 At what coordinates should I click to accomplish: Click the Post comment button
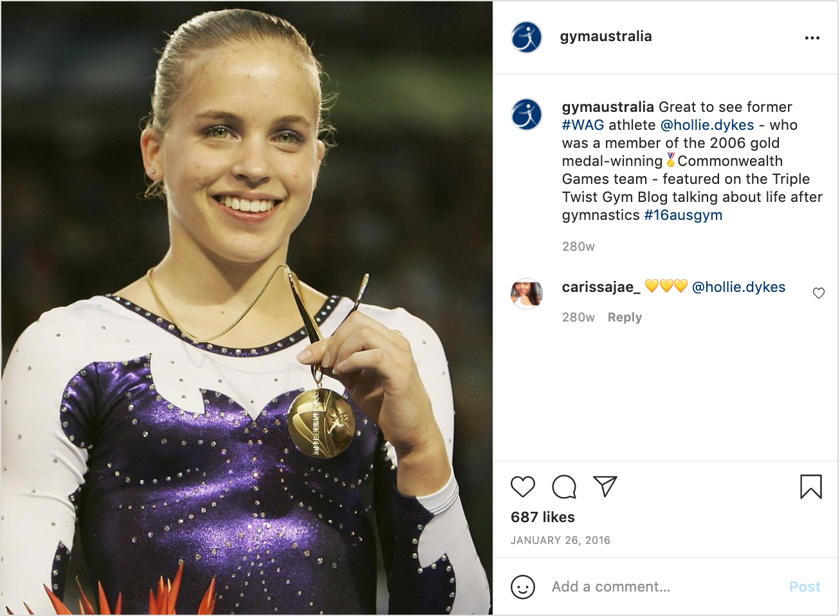coord(805,586)
